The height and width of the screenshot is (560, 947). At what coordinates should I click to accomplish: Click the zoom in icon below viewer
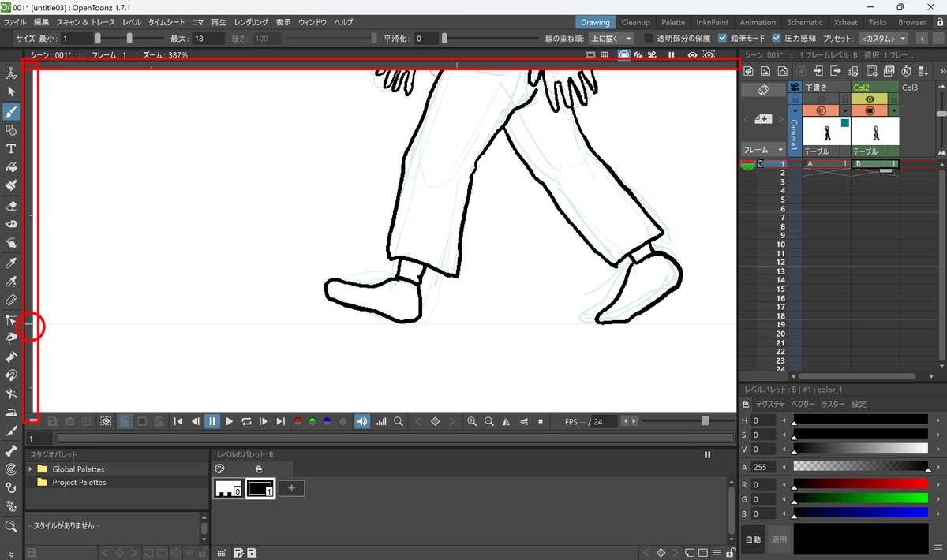coord(472,422)
